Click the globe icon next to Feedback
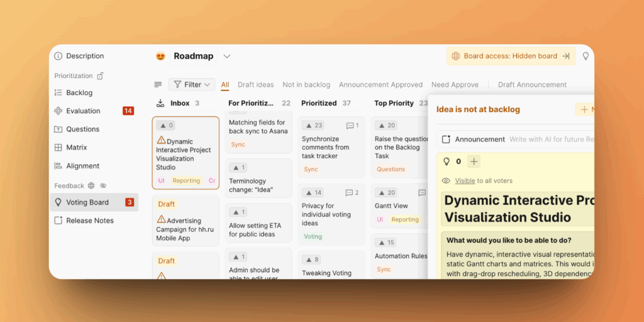 (91, 186)
